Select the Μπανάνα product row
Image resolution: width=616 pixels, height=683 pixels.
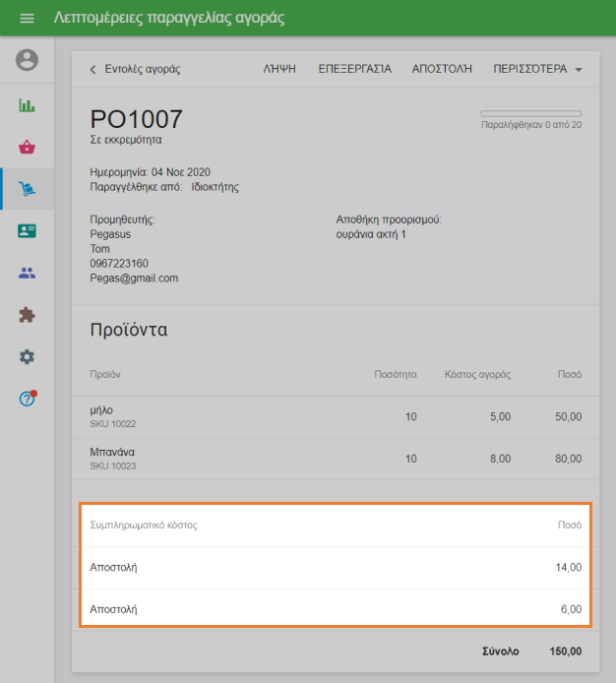click(x=335, y=459)
